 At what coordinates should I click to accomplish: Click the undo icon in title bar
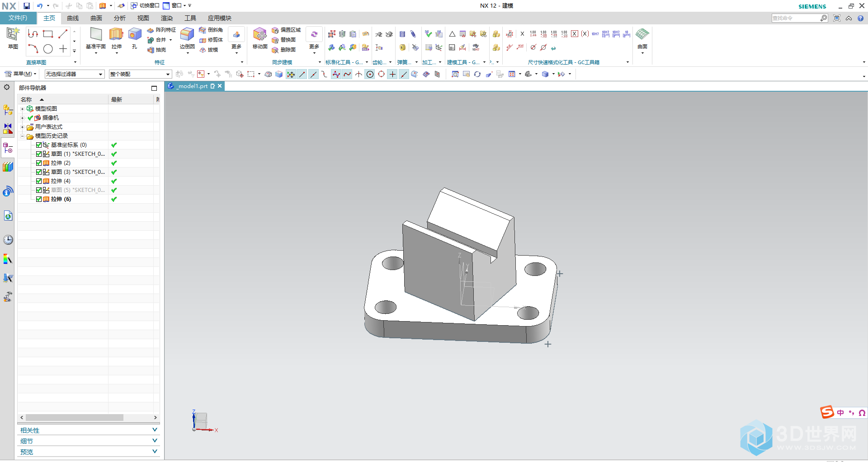pos(40,6)
